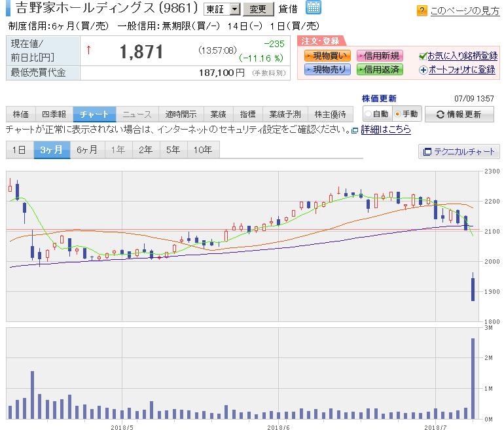This screenshot has height=430, width=504.
Task: Click 現物買い order button
Action: pos(327,56)
